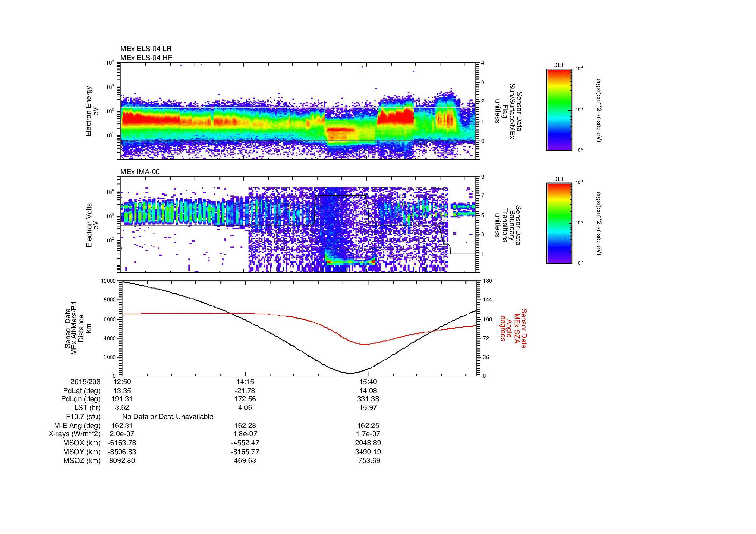Click the '14:15' time tick label
This screenshot has height=534, width=756.
click(245, 382)
